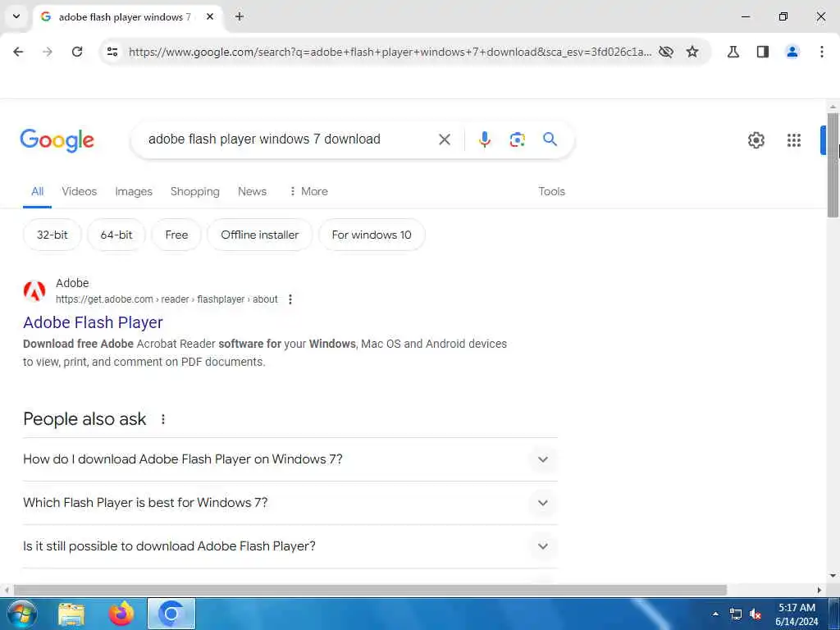The width and height of the screenshot is (840, 630).
Task: Start voice search with microphone icon
Action: pyautogui.click(x=484, y=139)
